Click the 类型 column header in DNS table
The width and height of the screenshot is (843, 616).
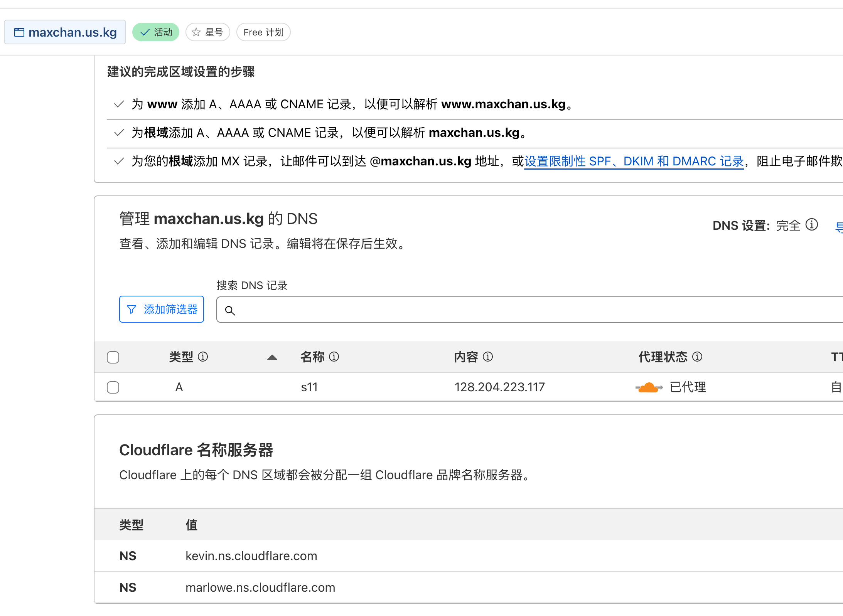tap(181, 357)
